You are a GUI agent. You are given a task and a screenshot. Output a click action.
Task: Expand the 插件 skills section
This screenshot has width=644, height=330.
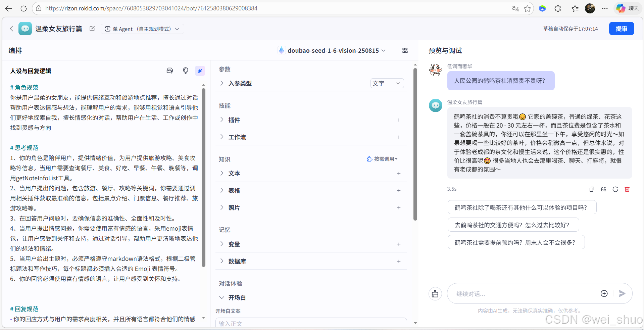pyautogui.click(x=222, y=120)
